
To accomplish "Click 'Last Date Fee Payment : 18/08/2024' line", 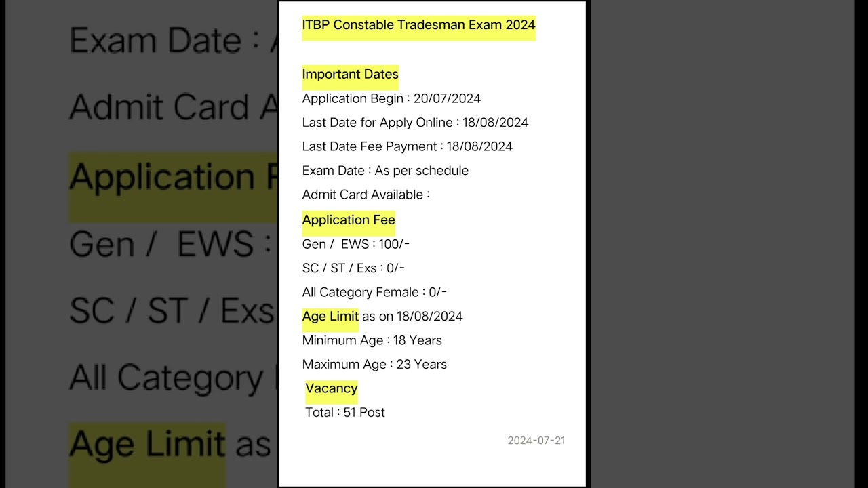I will 407,147.
